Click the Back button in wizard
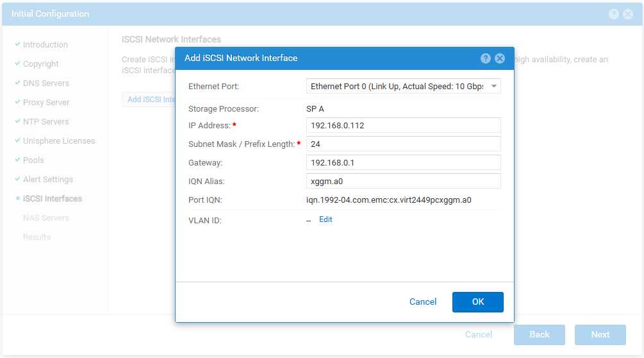 point(540,334)
